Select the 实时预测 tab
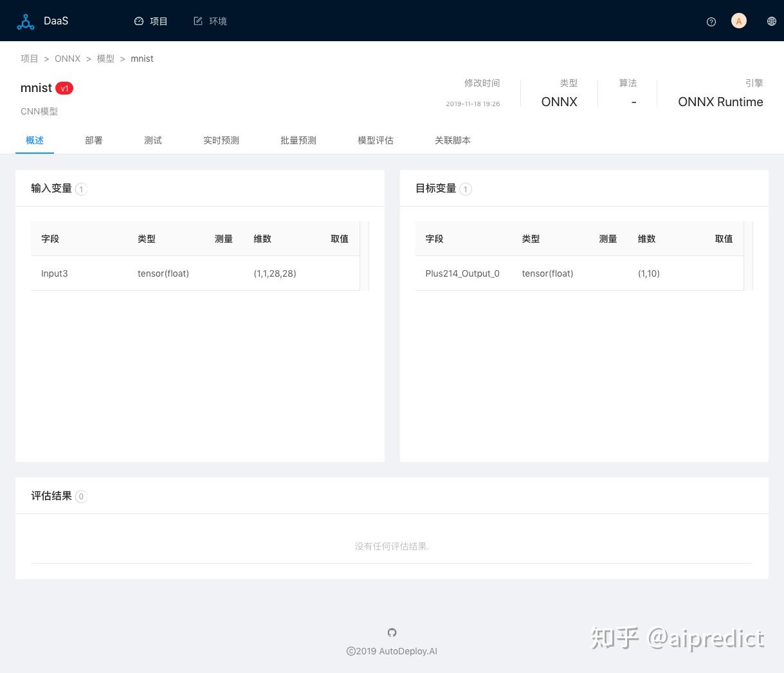This screenshot has height=673, width=784. pos(221,140)
